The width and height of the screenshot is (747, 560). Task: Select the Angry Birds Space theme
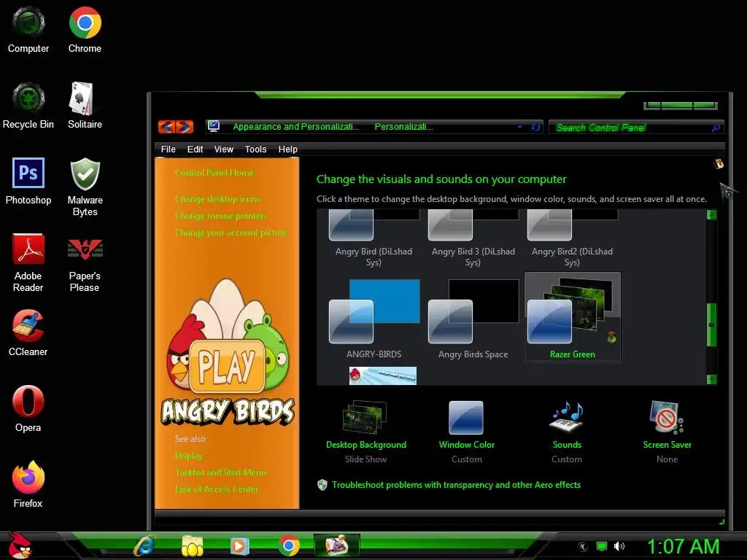click(473, 318)
